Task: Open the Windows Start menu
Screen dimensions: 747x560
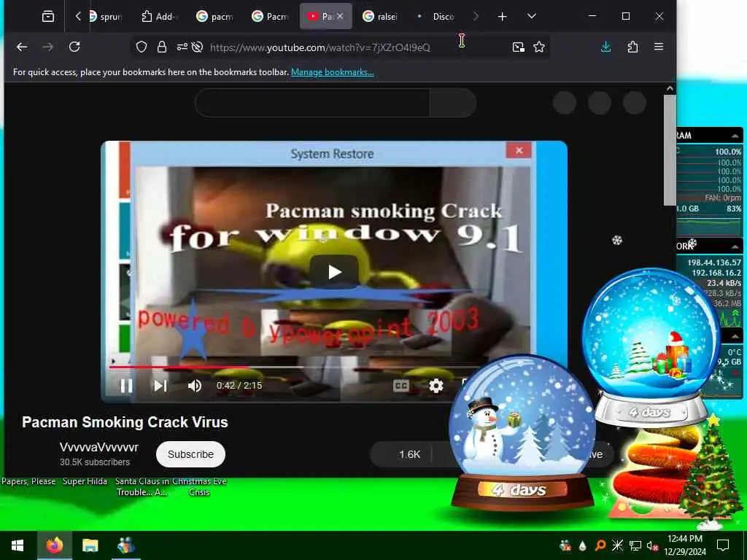Action: 18,545
